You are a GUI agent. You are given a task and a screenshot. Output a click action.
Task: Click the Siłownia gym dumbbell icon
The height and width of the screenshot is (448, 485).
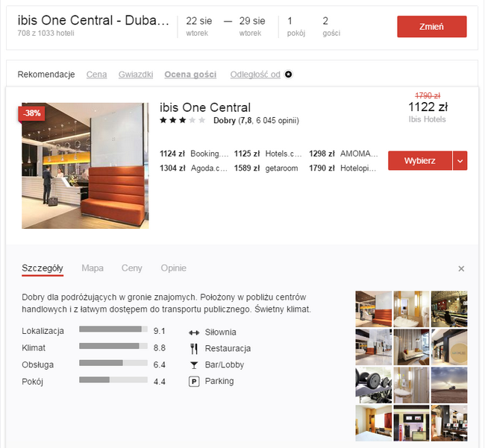(194, 332)
